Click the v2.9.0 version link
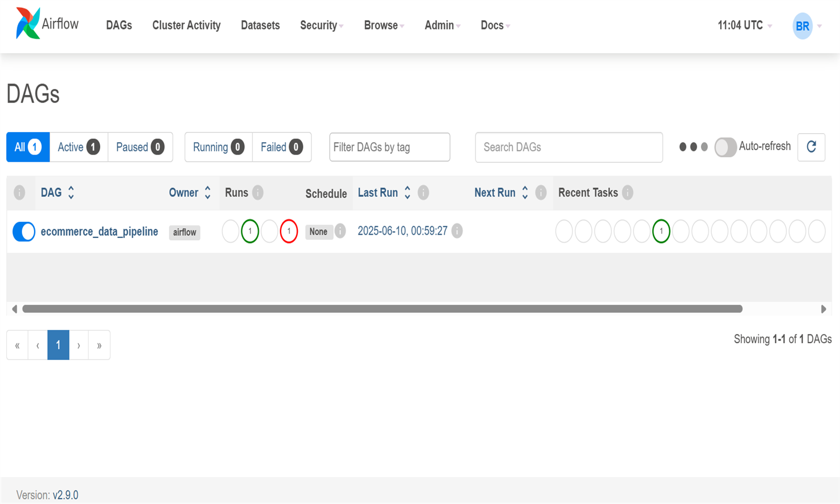This screenshot has height=504, width=840. [66, 495]
